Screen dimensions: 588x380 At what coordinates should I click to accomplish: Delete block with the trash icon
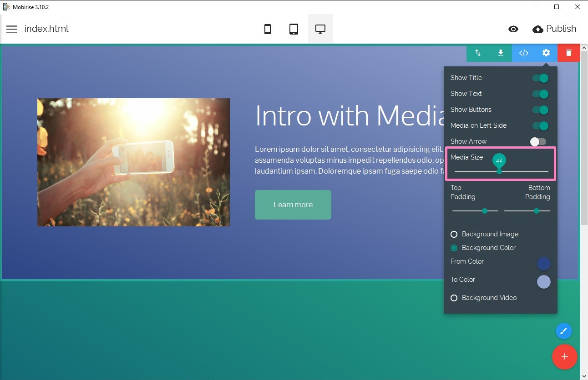[568, 53]
